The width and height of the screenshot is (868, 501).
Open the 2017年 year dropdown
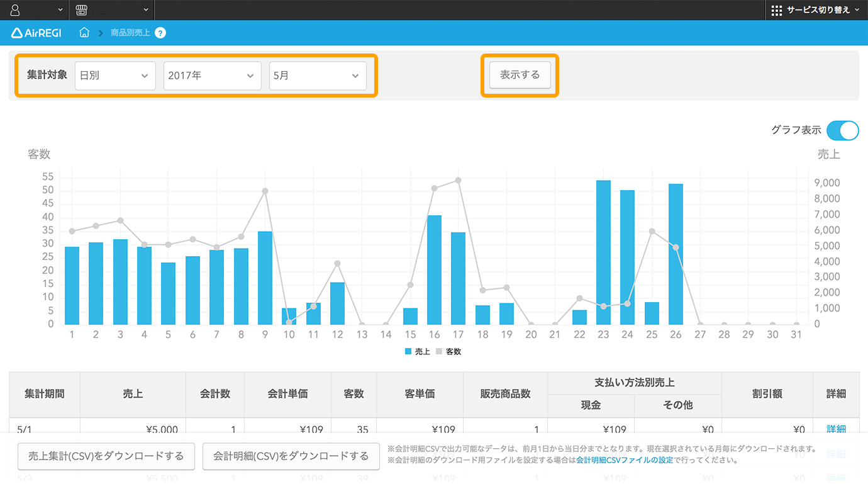[x=213, y=76]
